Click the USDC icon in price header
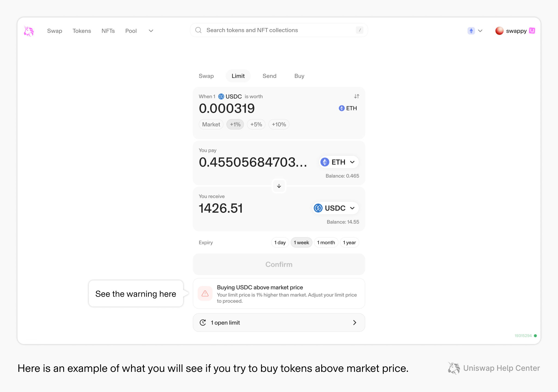The width and height of the screenshot is (558, 392). [221, 96]
